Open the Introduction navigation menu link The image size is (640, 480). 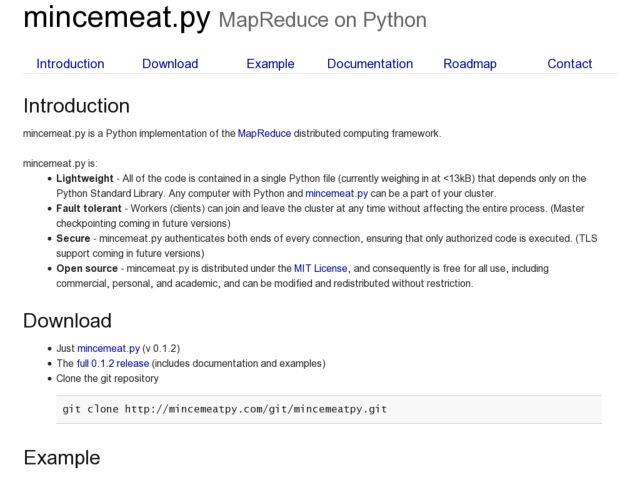pos(70,64)
